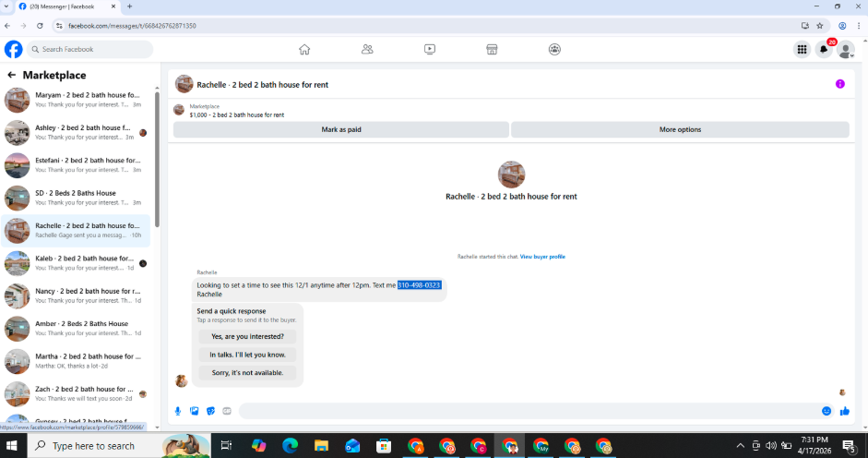Open File Explorer from the taskbar

coord(321,446)
